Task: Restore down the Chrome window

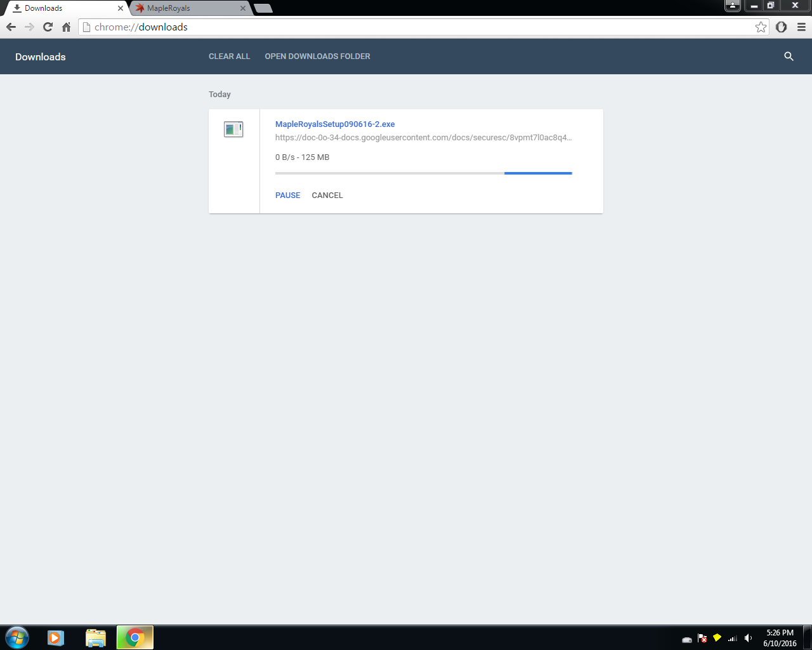Action: (771, 6)
